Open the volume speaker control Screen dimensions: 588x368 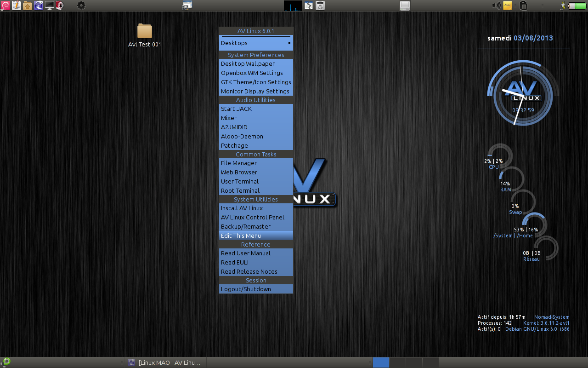(496, 6)
